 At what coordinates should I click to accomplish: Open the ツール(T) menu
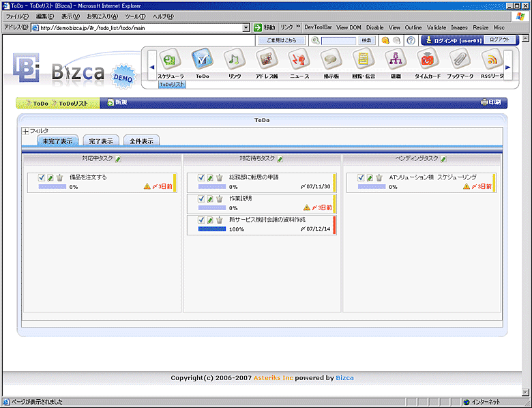point(135,16)
